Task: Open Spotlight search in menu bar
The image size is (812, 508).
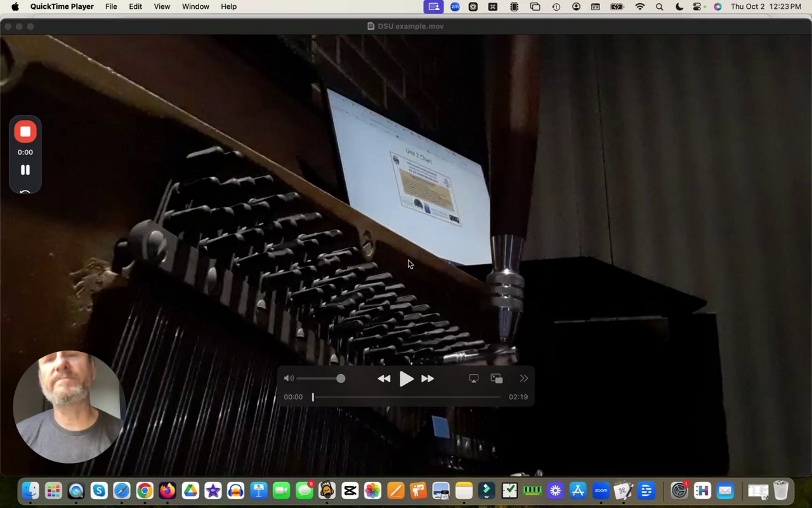Action: tap(660, 6)
